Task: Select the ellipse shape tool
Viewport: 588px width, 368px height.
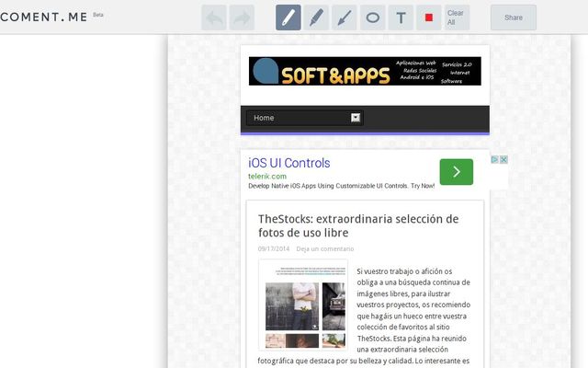Action: point(372,17)
